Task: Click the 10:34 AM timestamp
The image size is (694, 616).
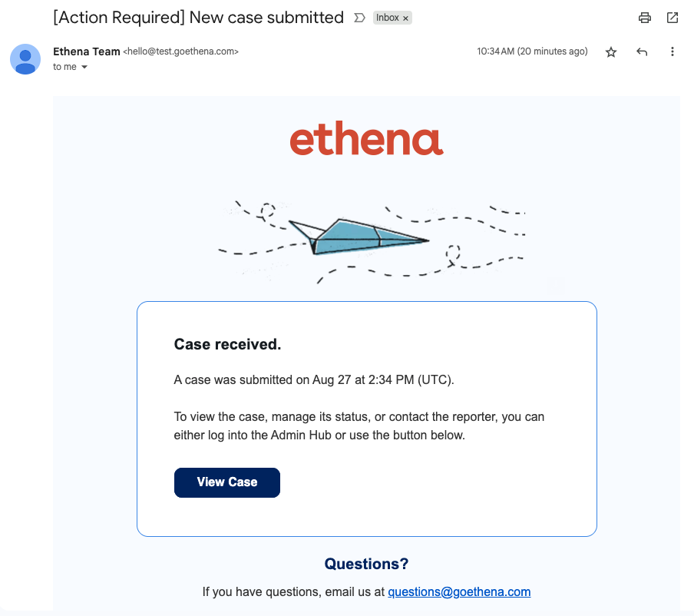Action: point(532,51)
